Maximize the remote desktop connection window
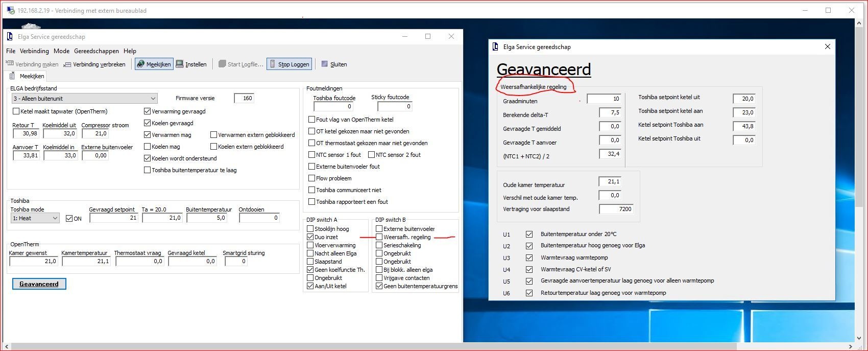 point(828,10)
